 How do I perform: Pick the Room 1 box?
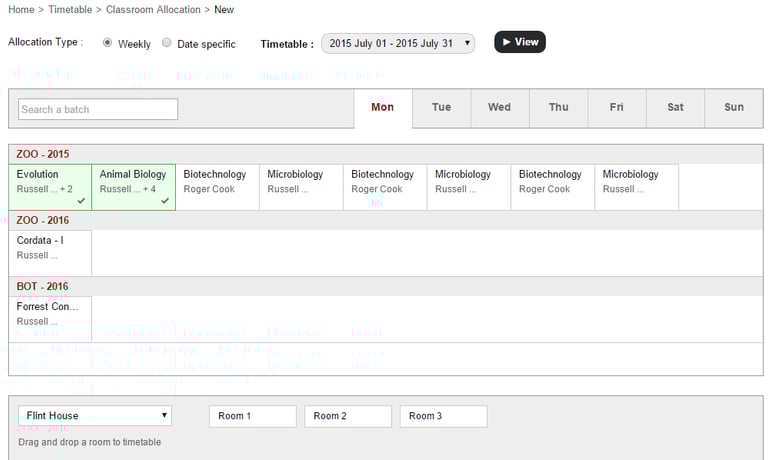click(x=253, y=416)
